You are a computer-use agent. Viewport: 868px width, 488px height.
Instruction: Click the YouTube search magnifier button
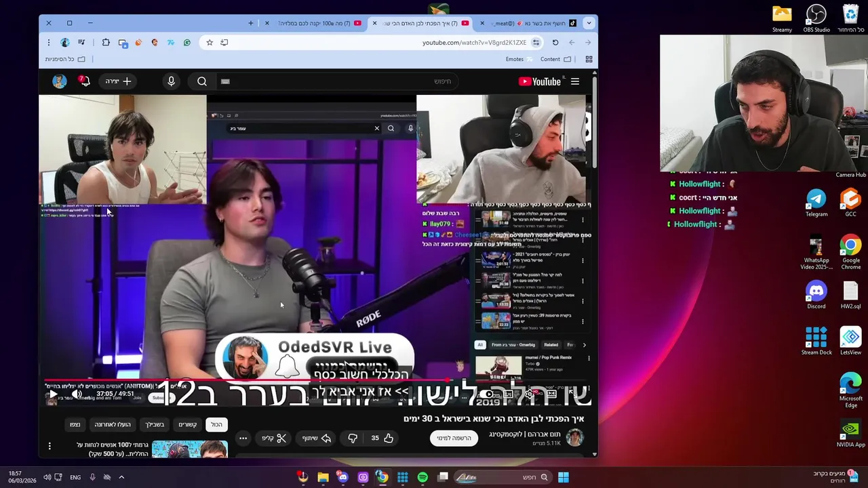coord(202,81)
